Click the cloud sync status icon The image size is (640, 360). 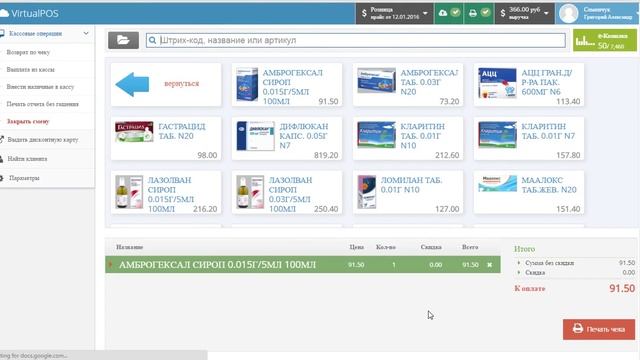443,13
